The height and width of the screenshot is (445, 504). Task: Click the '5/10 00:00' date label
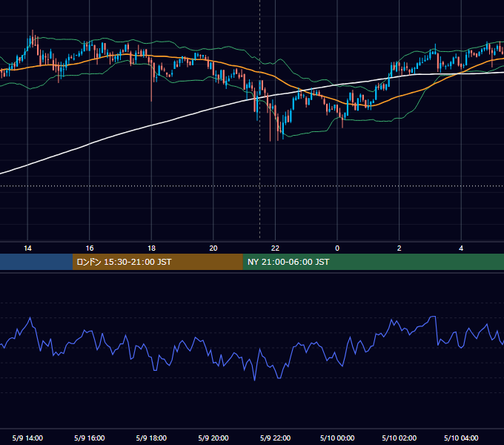[337, 438]
